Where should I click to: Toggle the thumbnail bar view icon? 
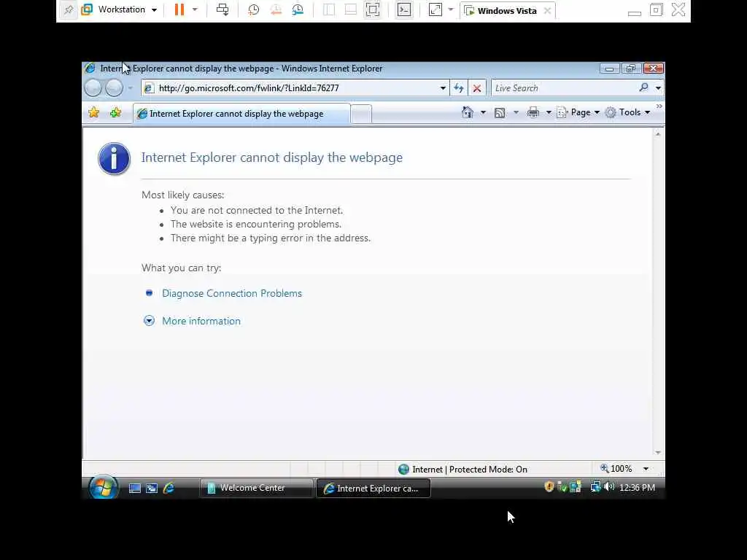351,10
